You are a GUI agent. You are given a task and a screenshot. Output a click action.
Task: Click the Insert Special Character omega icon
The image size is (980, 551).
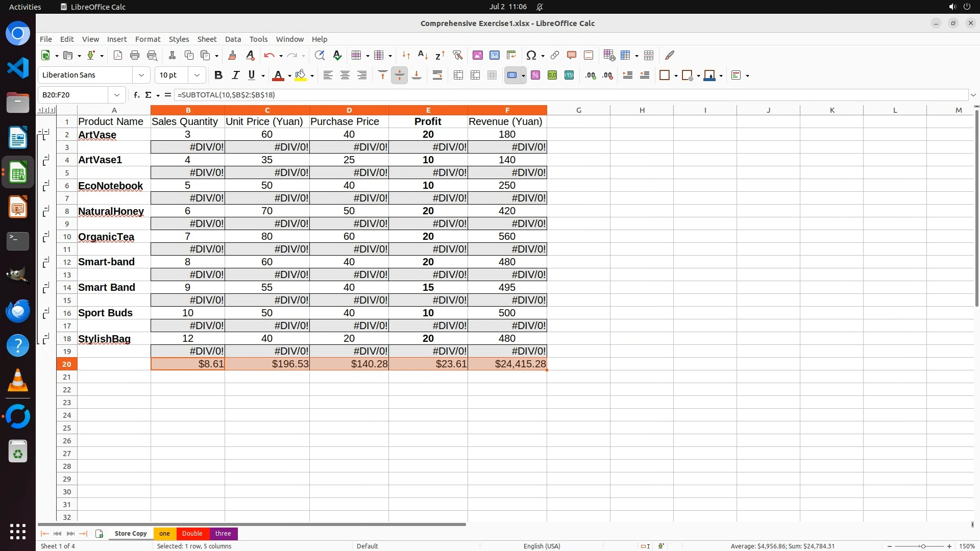click(531, 55)
